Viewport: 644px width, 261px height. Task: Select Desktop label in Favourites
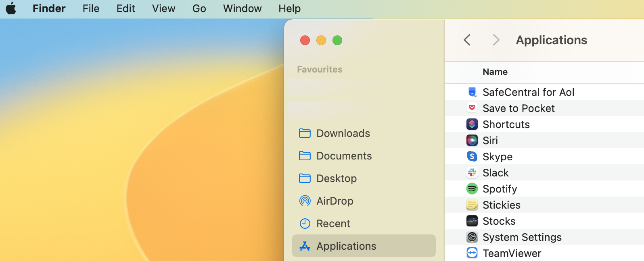click(337, 178)
